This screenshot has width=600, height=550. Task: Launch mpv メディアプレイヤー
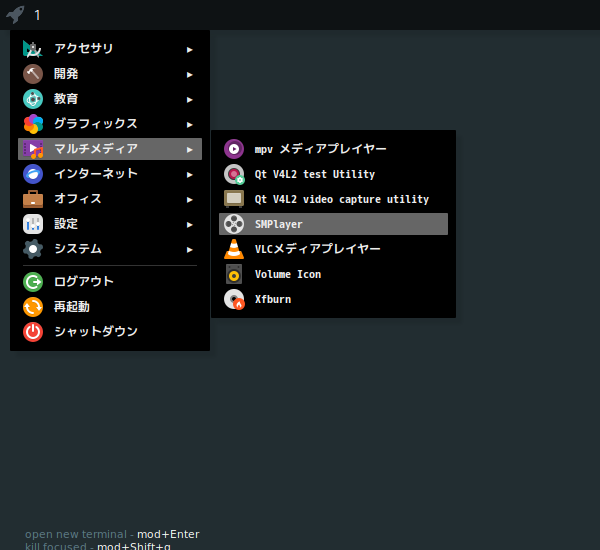(333, 149)
